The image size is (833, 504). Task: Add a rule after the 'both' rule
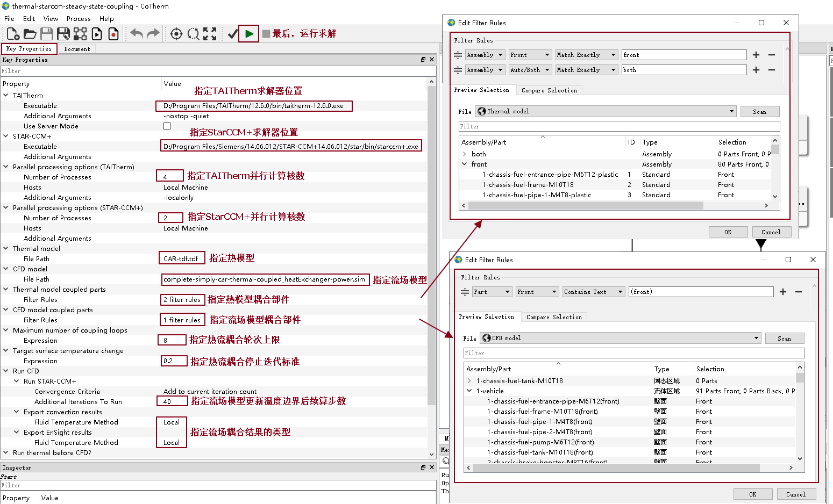point(756,70)
